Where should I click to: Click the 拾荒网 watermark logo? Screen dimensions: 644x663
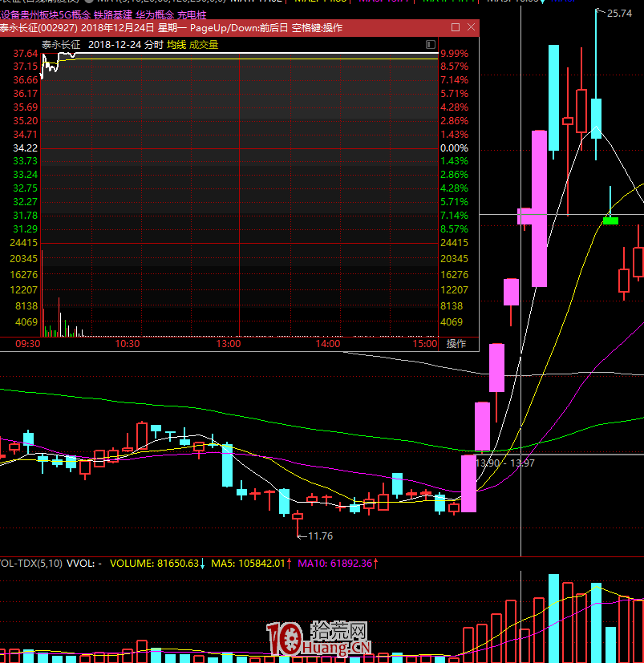coord(318,638)
